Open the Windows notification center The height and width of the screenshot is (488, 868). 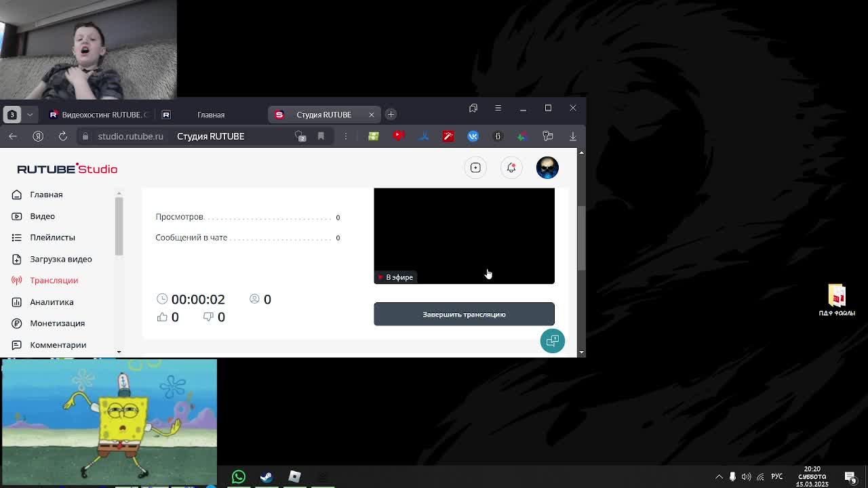click(850, 477)
